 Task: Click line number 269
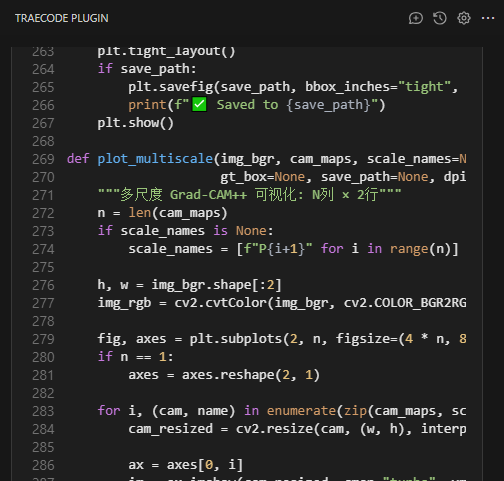pyautogui.click(x=43, y=159)
